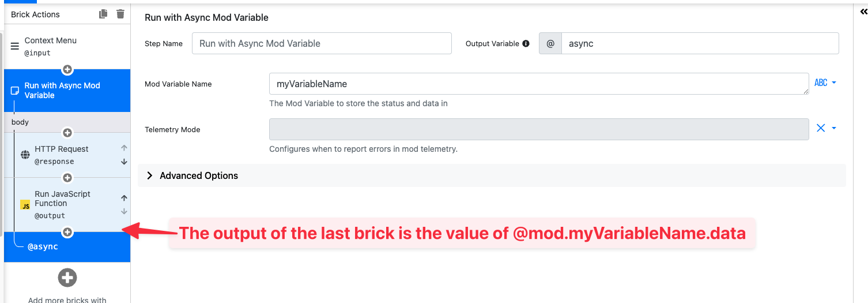Image resolution: width=868 pixels, height=303 pixels.
Task: Click the Mod Variable Name text field
Action: coord(538,84)
